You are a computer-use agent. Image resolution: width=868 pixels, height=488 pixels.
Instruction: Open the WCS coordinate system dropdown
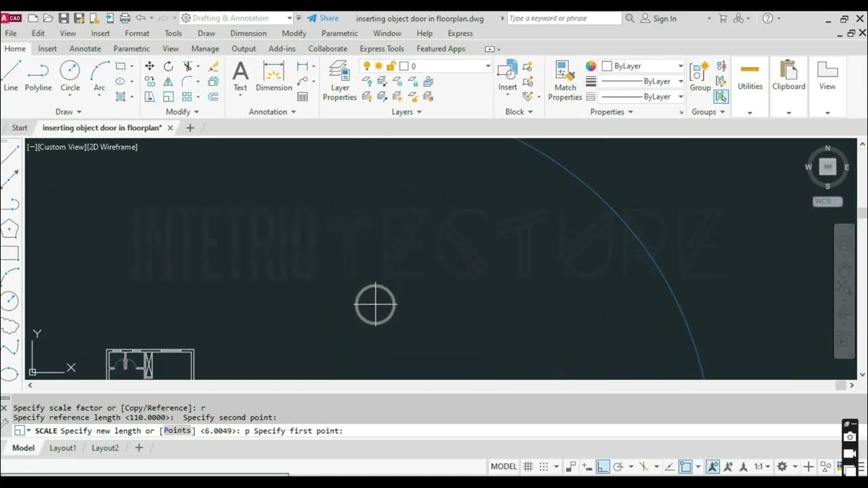point(827,201)
